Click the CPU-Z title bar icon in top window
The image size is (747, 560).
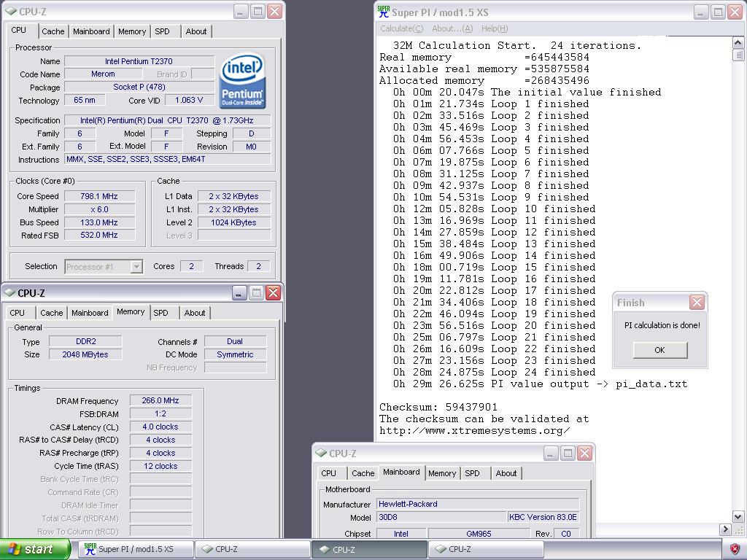click(11, 12)
